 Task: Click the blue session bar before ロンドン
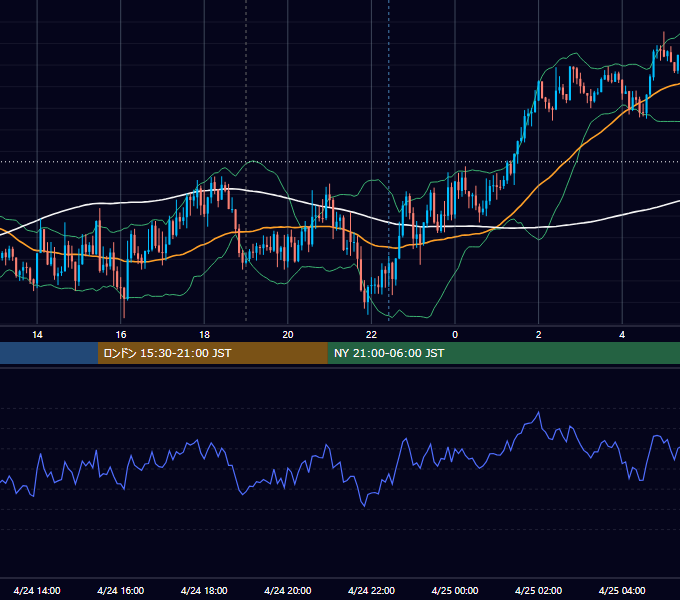click(49, 353)
